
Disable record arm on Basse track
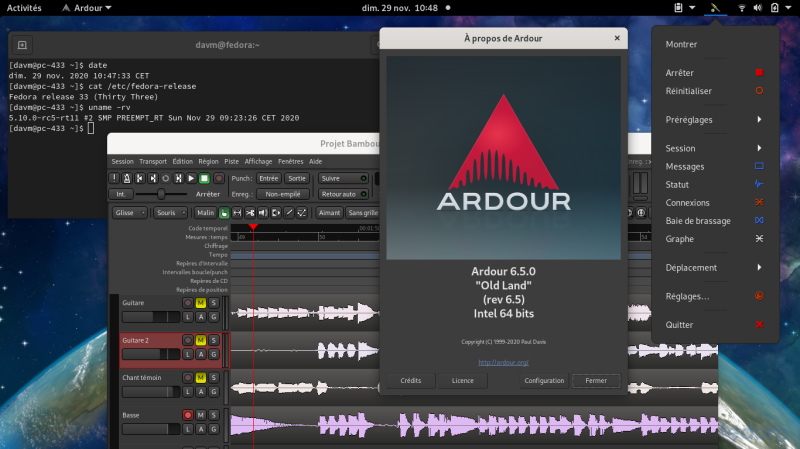187,415
